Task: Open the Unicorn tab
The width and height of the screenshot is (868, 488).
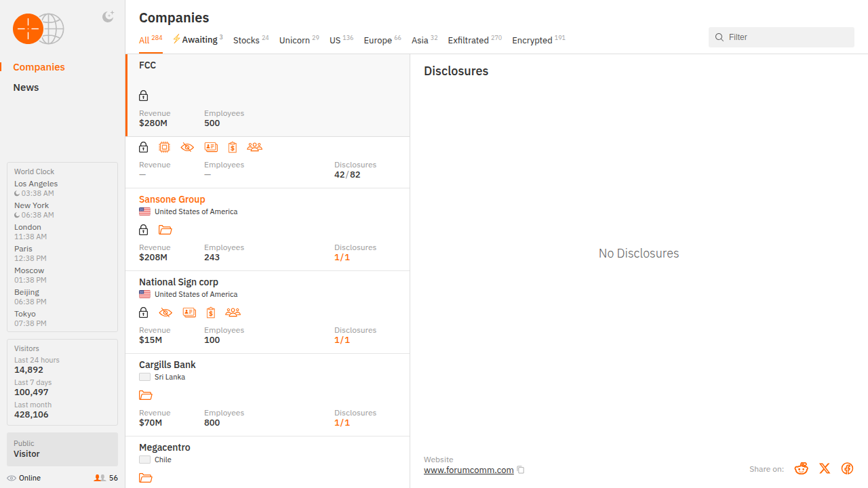Action: pos(299,40)
